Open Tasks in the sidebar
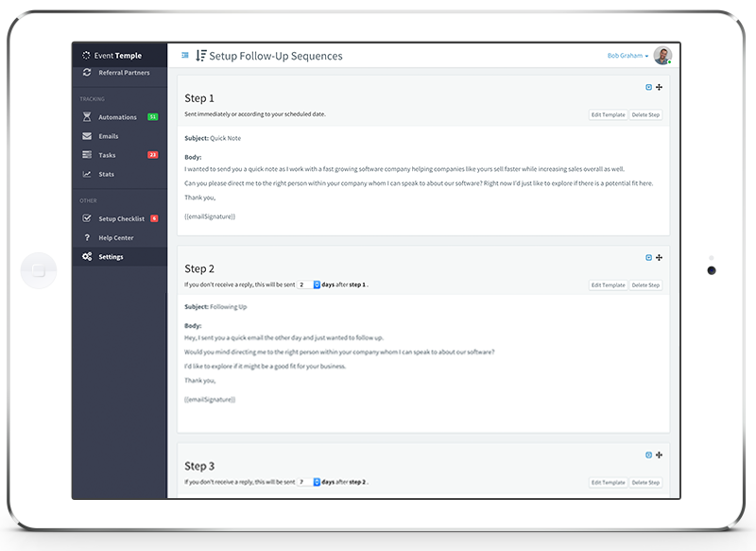 pyautogui.click(x=107, y=155)
